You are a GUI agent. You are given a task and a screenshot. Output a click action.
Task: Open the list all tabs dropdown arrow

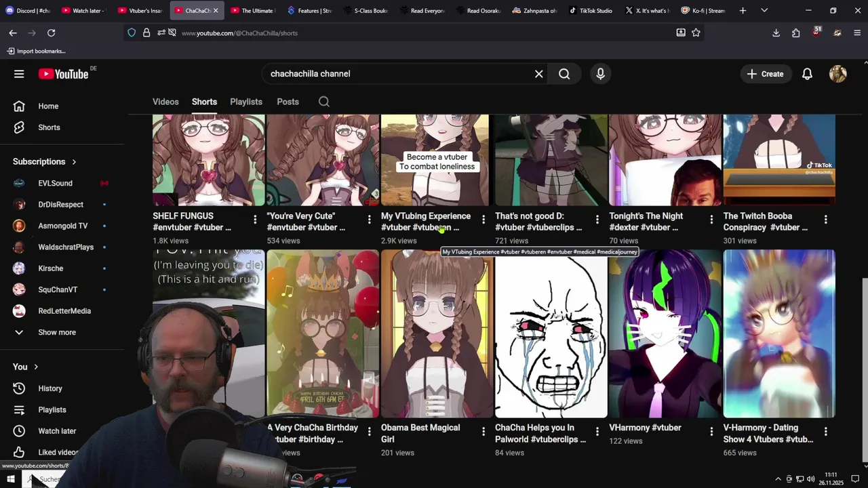click(764, 10)
